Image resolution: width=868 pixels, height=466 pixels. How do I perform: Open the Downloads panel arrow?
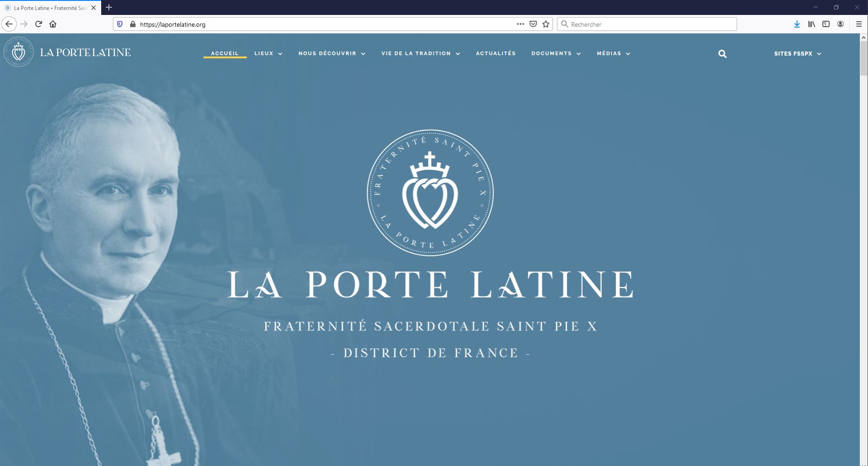pyautogui.click(x=797, y=24)
